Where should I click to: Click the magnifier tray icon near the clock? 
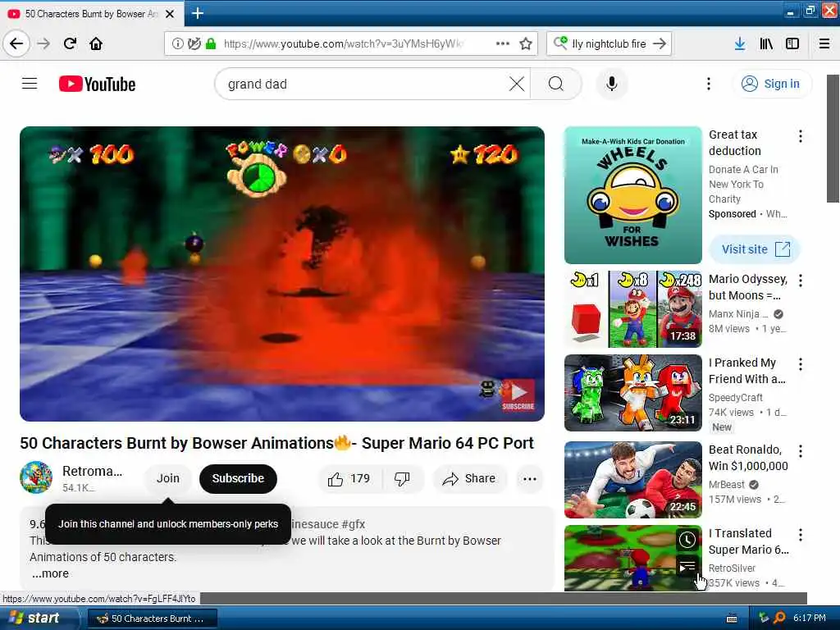(779, 618)
